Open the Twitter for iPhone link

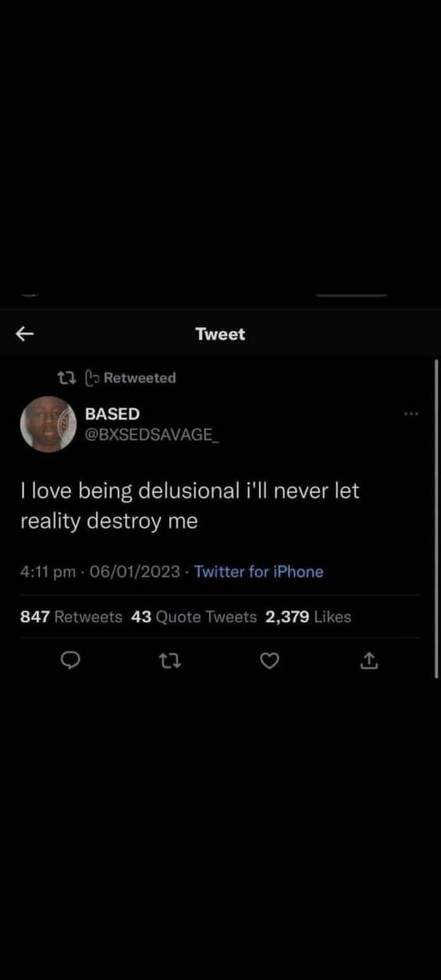[259, 572]
